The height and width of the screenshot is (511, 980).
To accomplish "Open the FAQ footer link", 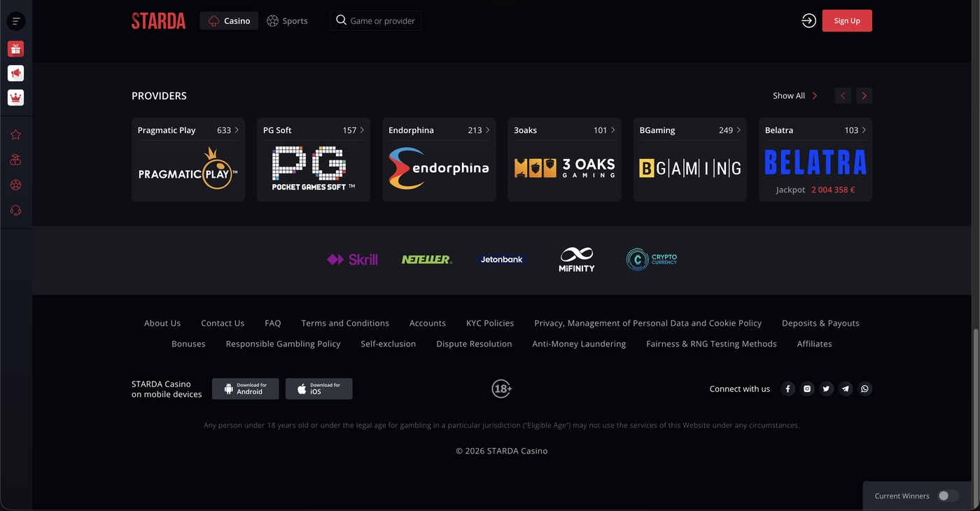I will 273,323.
